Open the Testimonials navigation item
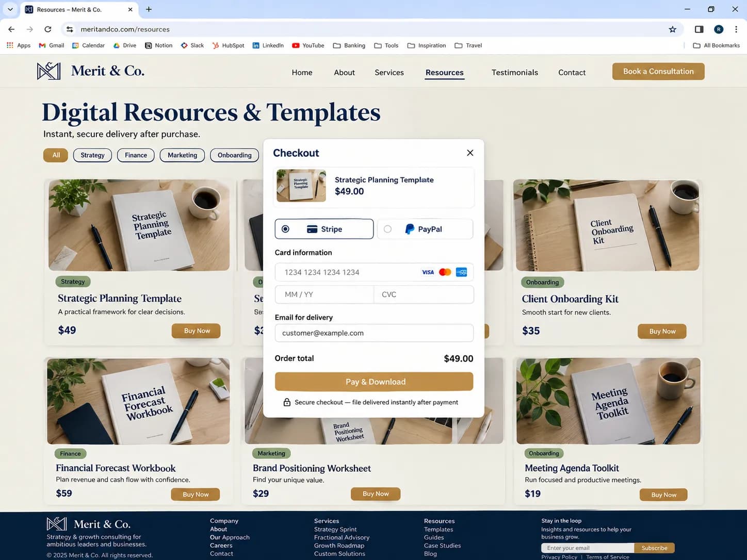The image size is (747, 560). pyautogui.click(x=514, y=72)
